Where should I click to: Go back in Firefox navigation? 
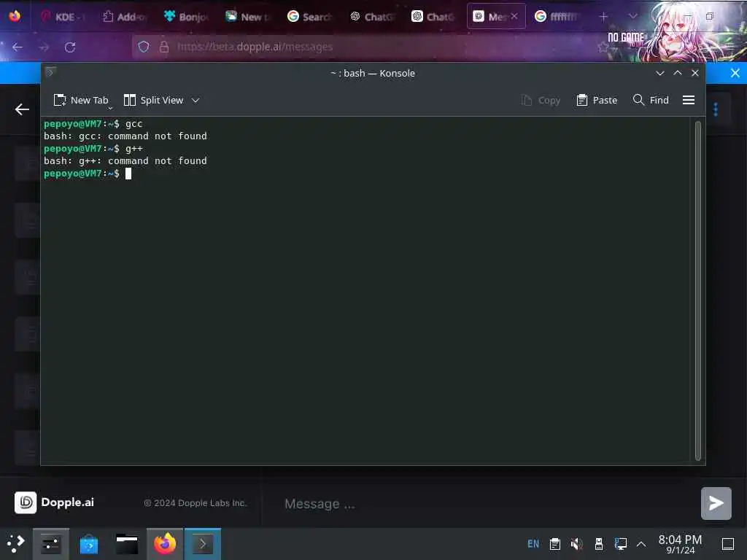(x=18, y=47)
